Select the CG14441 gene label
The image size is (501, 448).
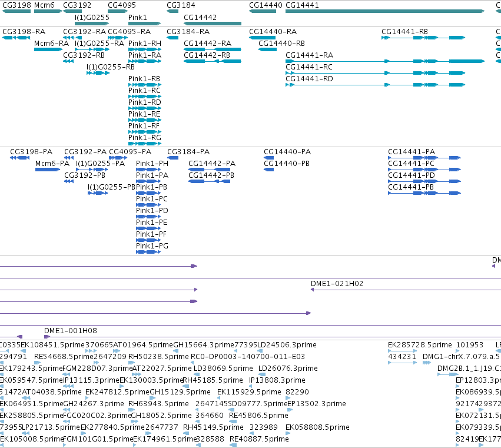click(302, 5)
